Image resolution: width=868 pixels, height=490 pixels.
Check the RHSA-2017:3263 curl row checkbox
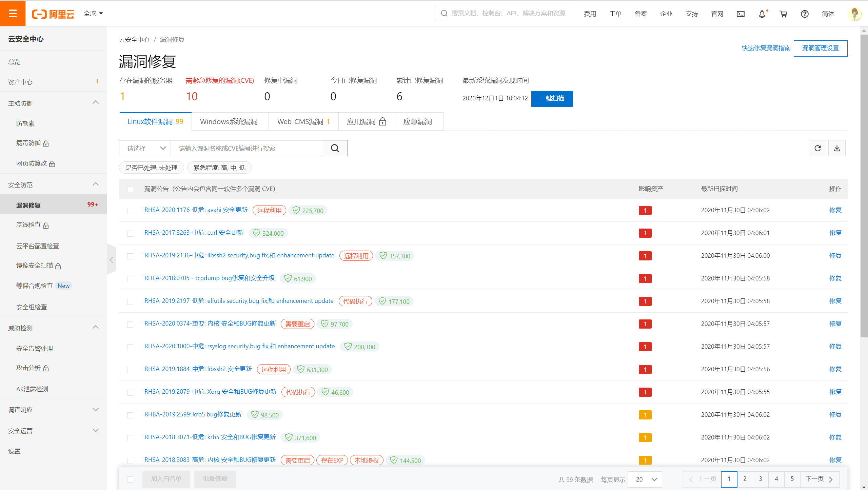coord(130,233)
